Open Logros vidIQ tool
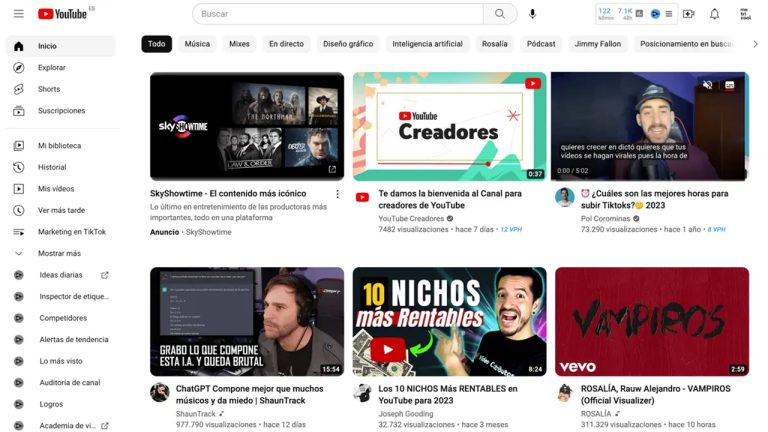The height and width of the screenshot is (432, 768). (x=61, y=404)
